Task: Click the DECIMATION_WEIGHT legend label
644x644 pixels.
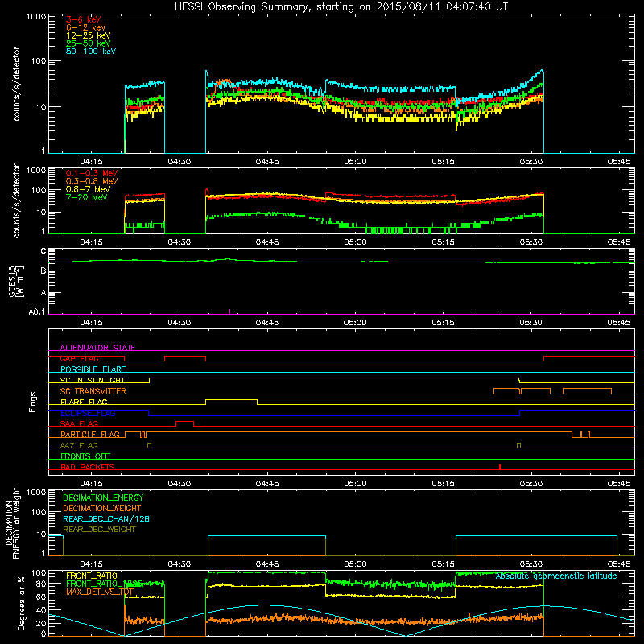Action: [x=102, y=508]
